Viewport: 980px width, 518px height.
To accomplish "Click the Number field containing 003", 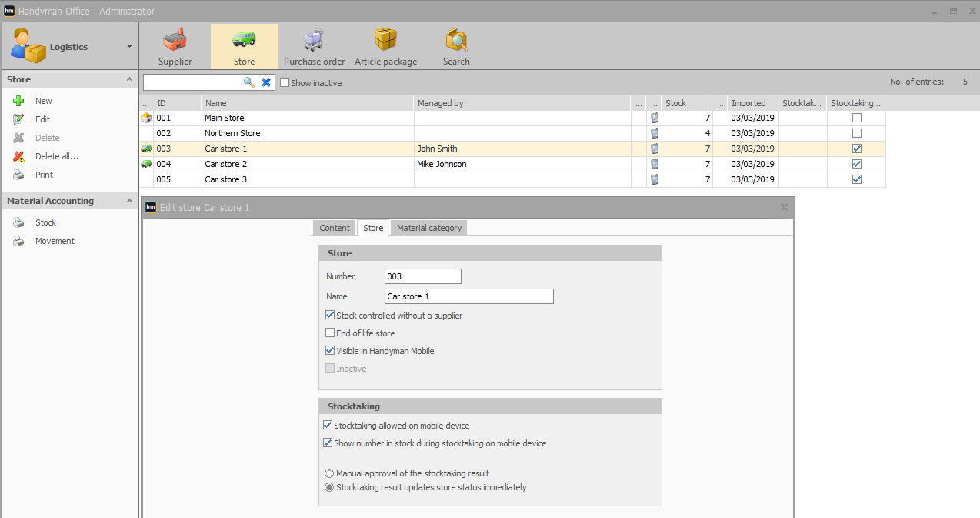I will (x=423, y=276).
